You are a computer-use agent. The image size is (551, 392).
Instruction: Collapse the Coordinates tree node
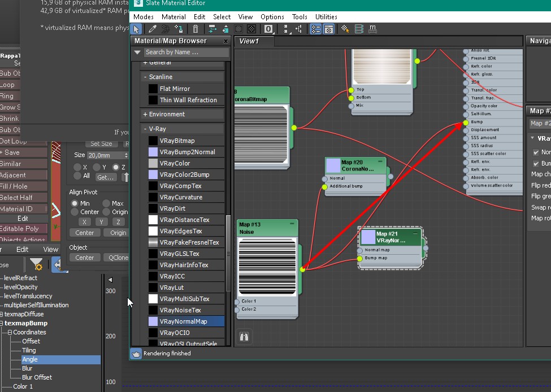[x=10, y=333]
